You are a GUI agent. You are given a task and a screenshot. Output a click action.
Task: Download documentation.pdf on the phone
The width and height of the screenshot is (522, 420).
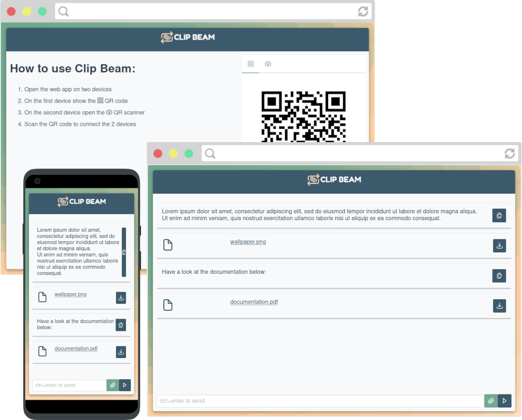pos(121,352)
